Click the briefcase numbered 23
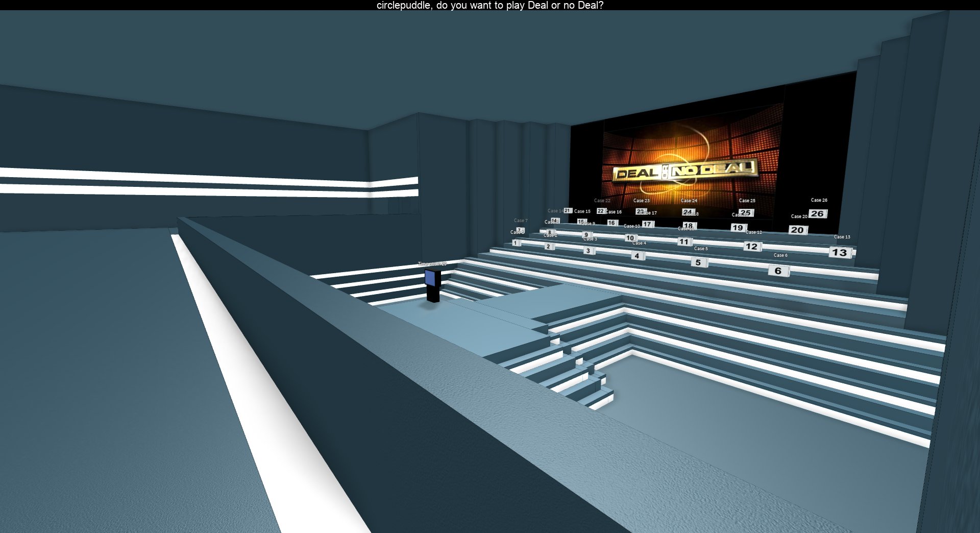The width and height of the screenshot is (980, 533). (641, 211)
